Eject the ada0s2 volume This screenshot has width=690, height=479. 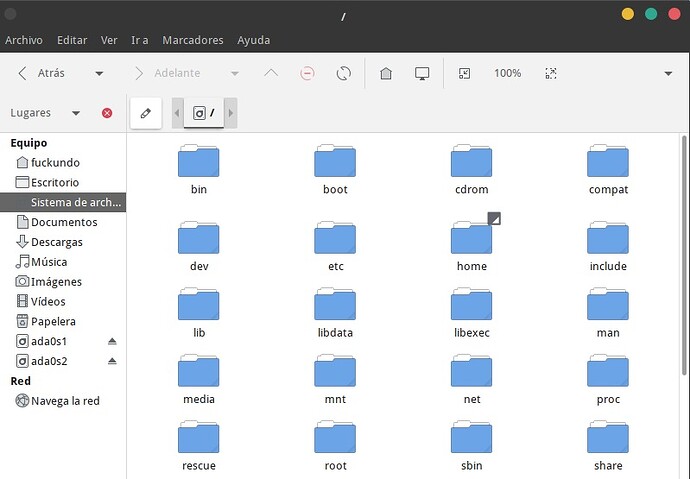click(112, 361)
